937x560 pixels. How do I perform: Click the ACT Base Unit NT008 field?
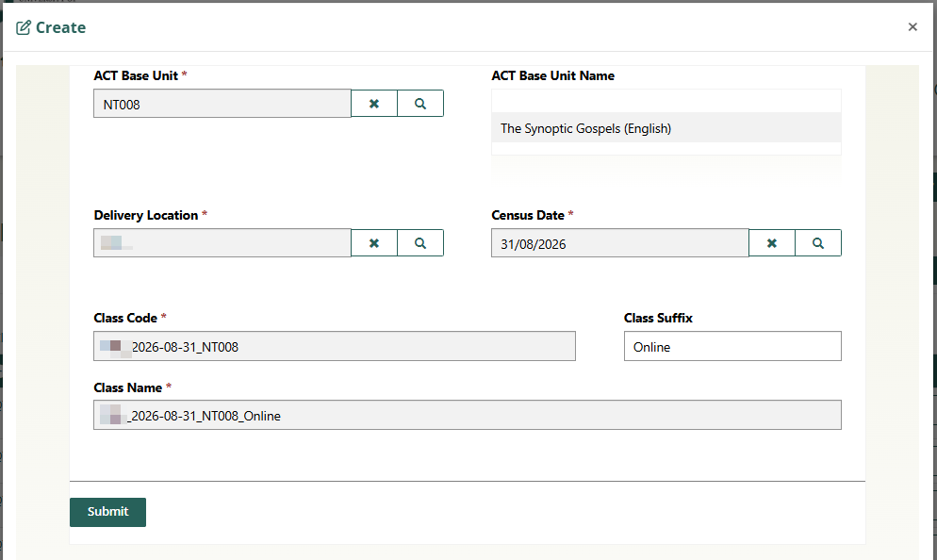pos(222,105)
